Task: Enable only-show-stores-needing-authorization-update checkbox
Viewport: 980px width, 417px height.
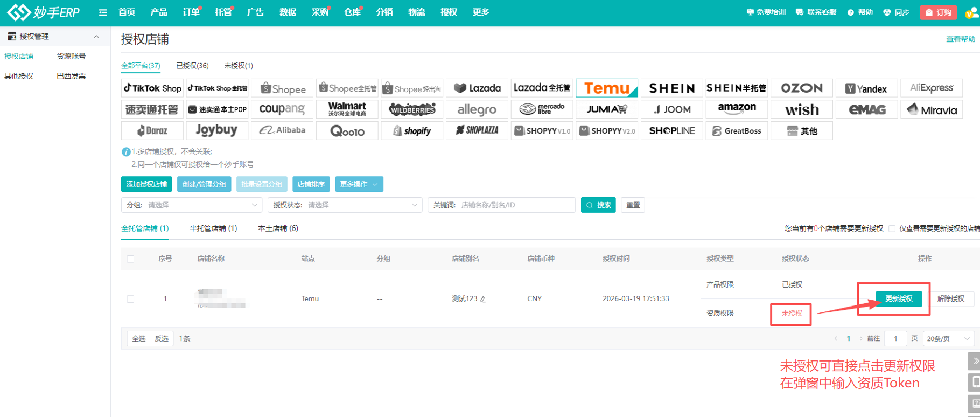Action: pyautogui.click(x=892, y=228)
